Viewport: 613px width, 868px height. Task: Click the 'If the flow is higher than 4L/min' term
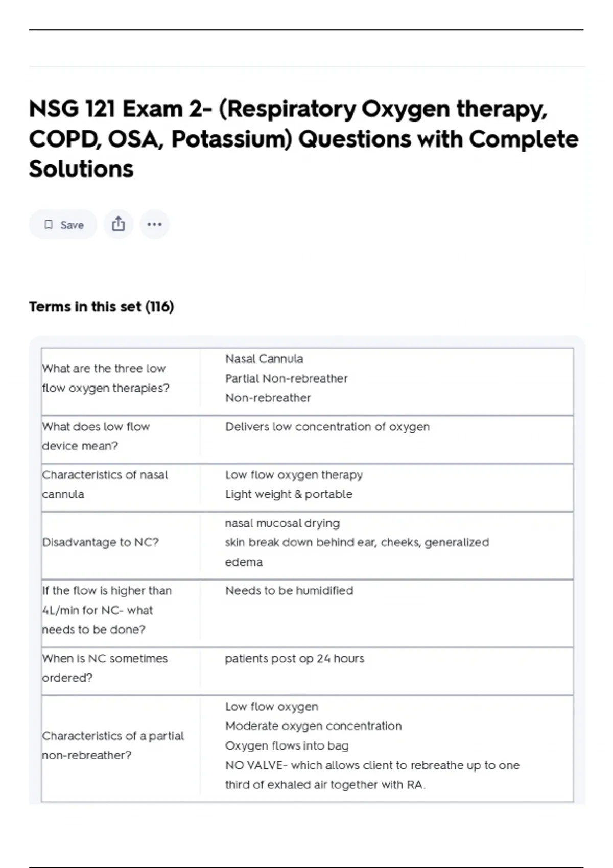[x=107, y=610]
